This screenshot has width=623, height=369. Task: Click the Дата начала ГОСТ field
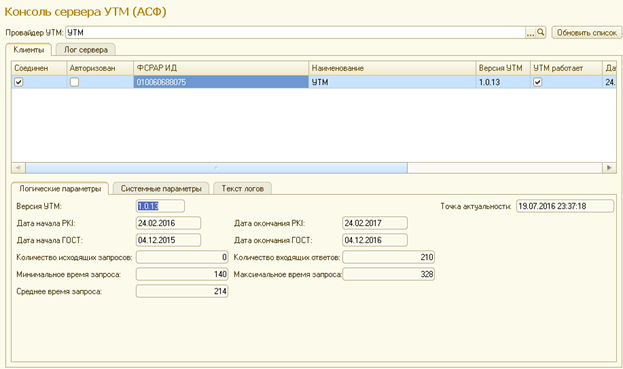[x=168, y=240]
